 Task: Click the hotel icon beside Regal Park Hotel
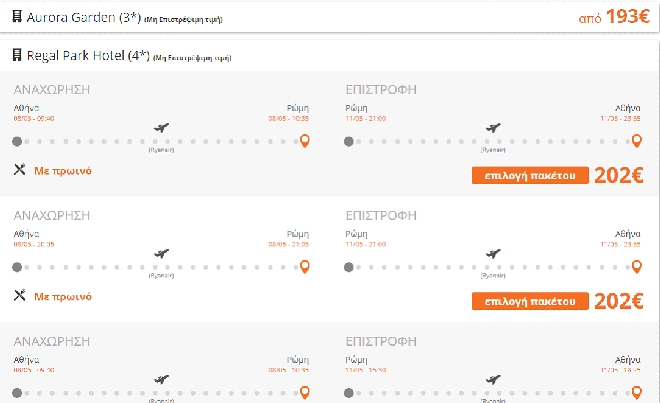click(x=16, y=56)
